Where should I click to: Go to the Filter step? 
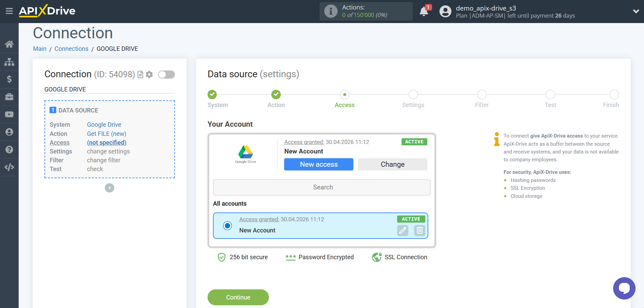click(x=482, y=95)
